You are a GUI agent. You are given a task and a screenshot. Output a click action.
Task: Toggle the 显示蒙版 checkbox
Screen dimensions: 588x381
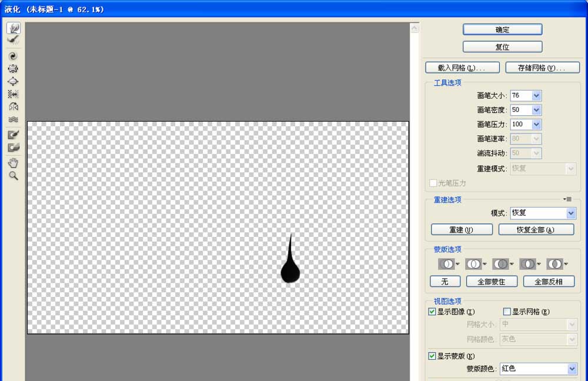pyautogui.click(x=432, y=356)
